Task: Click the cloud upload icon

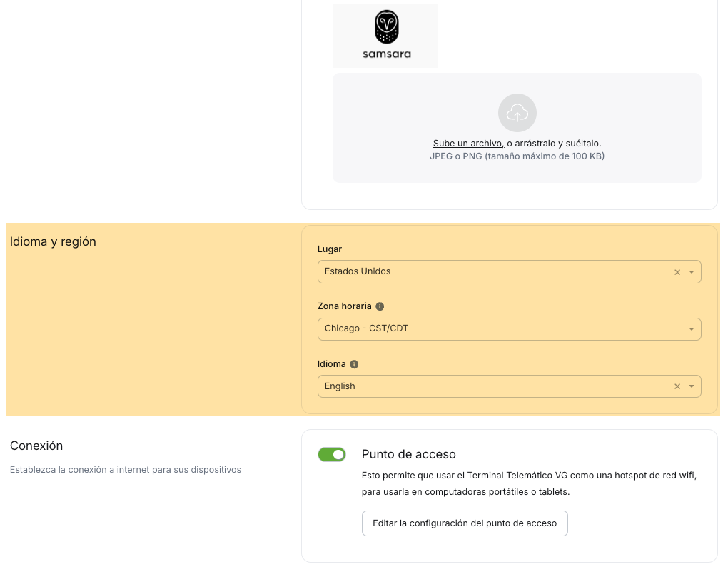Action: tap(517, 113)
